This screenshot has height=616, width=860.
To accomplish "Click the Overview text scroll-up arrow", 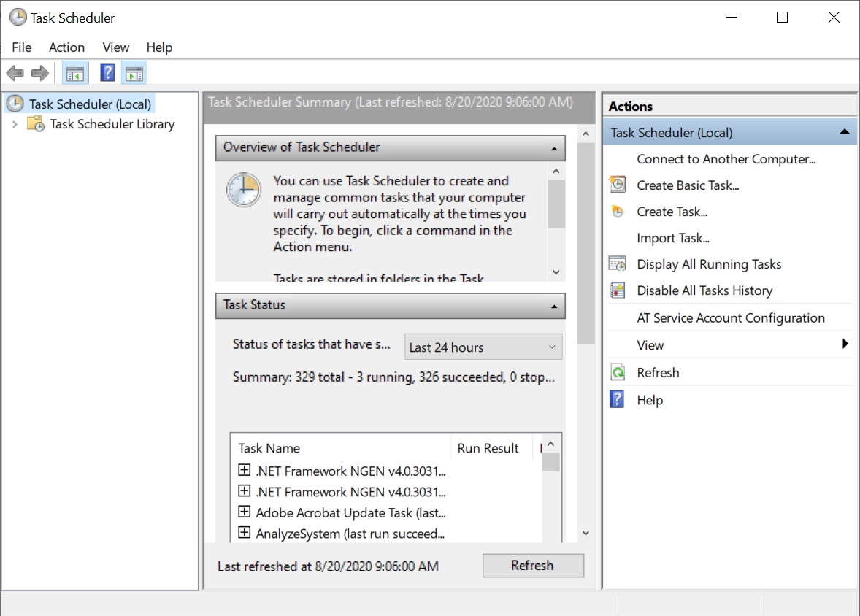I will pyautogui.click(x=556, y=171).
